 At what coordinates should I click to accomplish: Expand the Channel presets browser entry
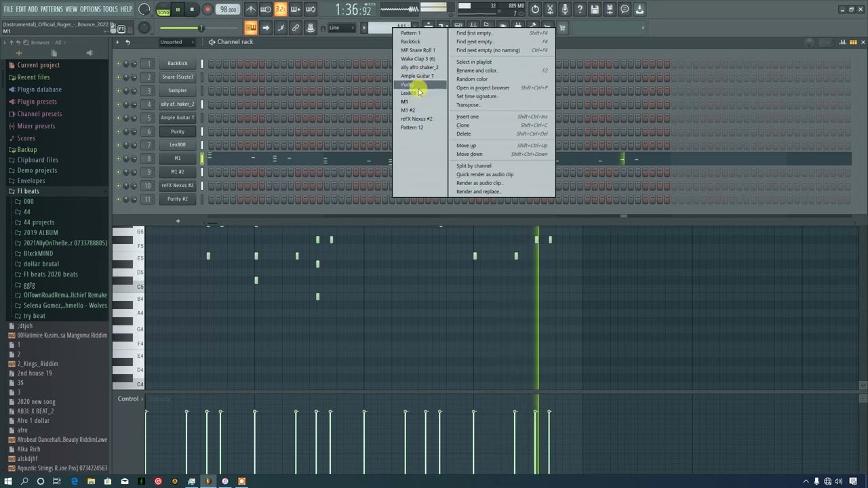tap(39, 114)
